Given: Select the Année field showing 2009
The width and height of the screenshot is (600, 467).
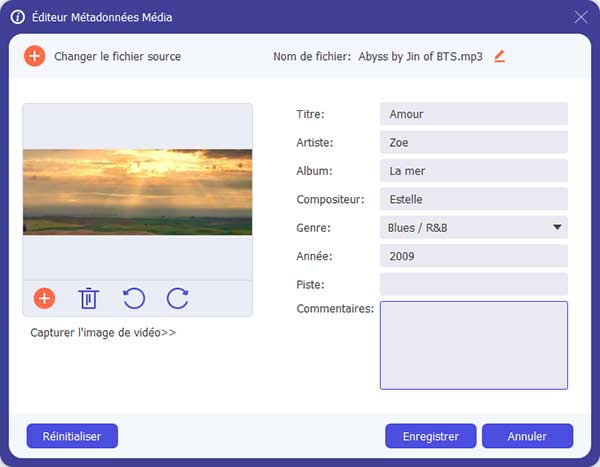Looking at the screenshot, I should point(473,256).
